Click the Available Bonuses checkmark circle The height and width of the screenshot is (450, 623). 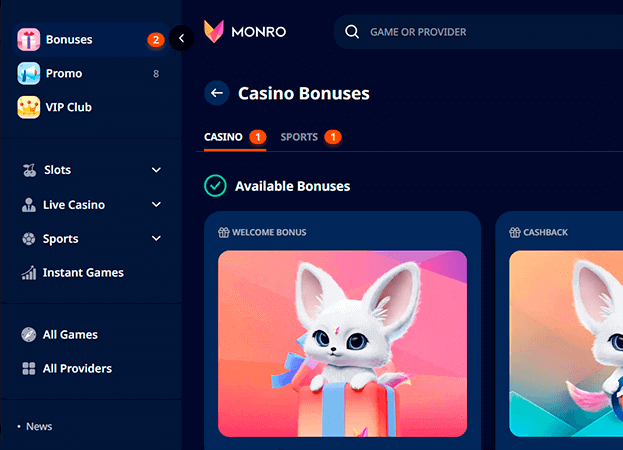pos(215,186)
